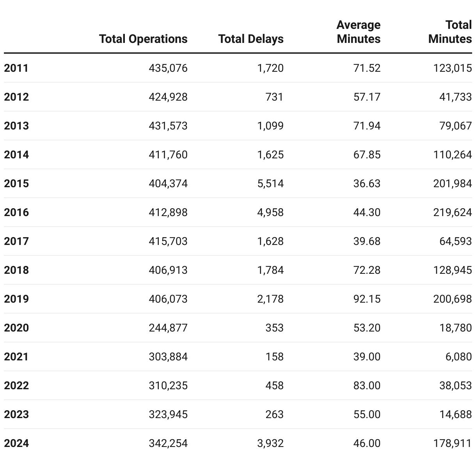The height and width of the screenshot is (461, 476).
Task: Click the Average Minutes column header
Action: point(358,32)
